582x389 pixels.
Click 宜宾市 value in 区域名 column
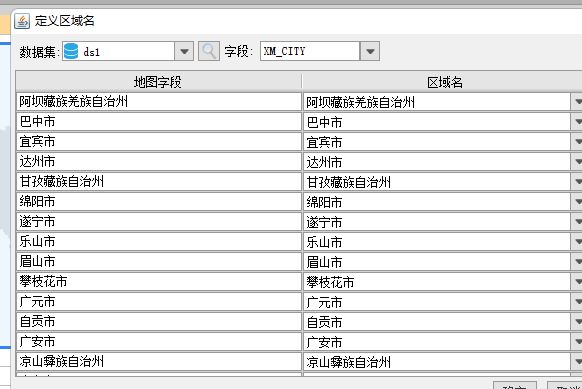[x=437, y=142]
